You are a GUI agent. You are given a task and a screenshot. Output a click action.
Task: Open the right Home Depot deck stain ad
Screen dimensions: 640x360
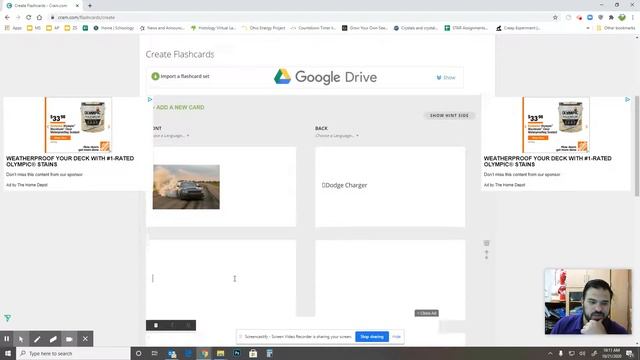(x=556, y=143)
